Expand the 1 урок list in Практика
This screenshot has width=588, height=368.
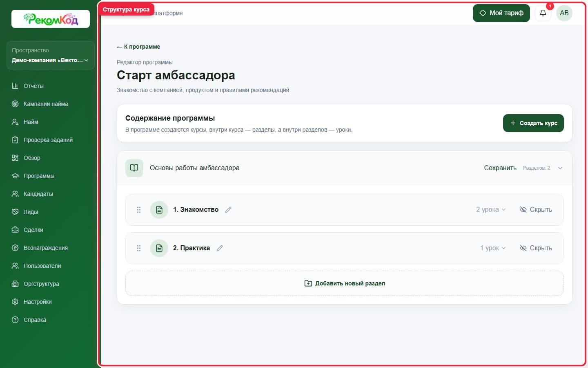493,248
